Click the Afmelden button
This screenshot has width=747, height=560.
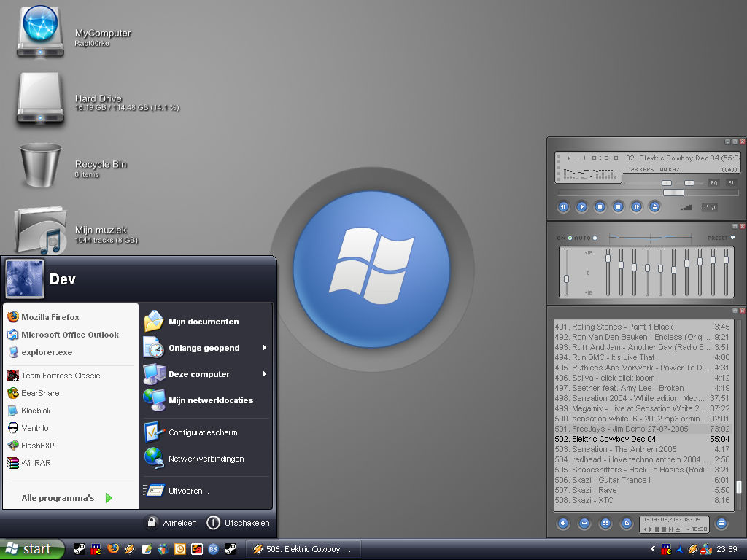[x=171, y=522]
